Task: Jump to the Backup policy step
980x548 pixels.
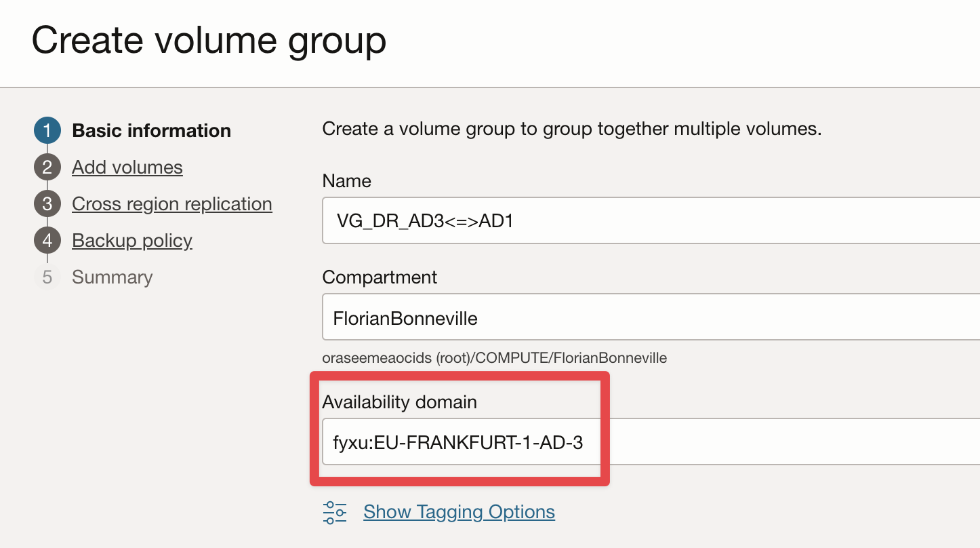Action: pos(132,241)
